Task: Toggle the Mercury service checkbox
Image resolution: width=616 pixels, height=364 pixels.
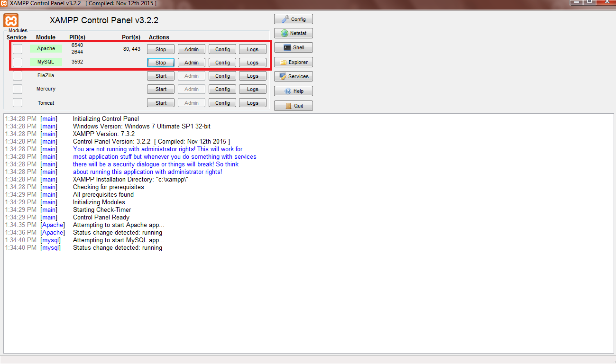Action: [18, 89]
